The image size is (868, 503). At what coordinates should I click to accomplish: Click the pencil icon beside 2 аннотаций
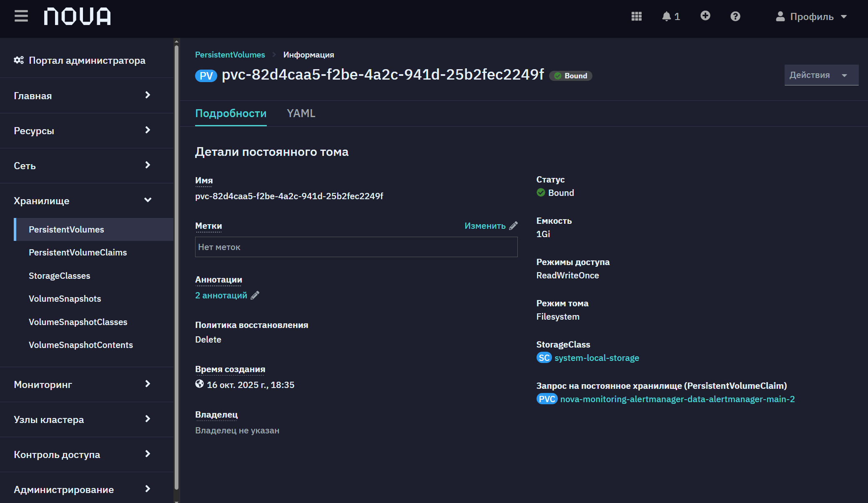click(x=255, y=295)
